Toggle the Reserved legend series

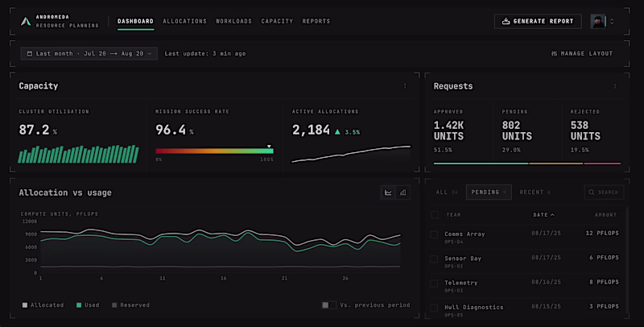point(130,304)
